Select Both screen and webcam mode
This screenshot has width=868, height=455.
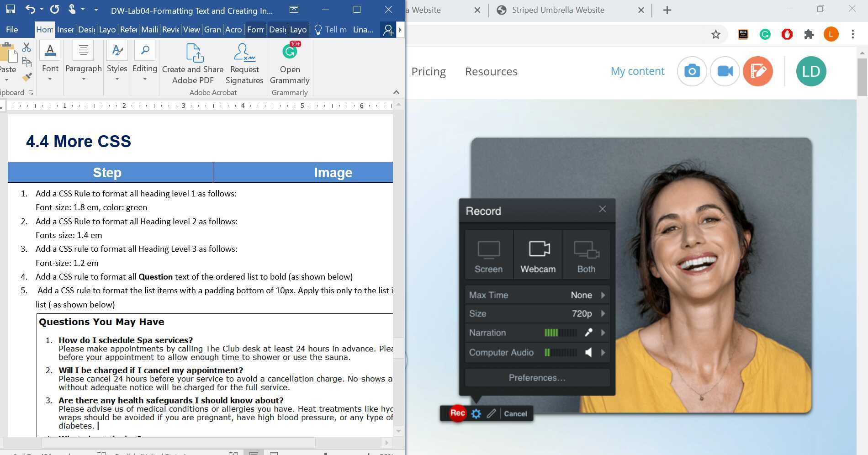586,255
